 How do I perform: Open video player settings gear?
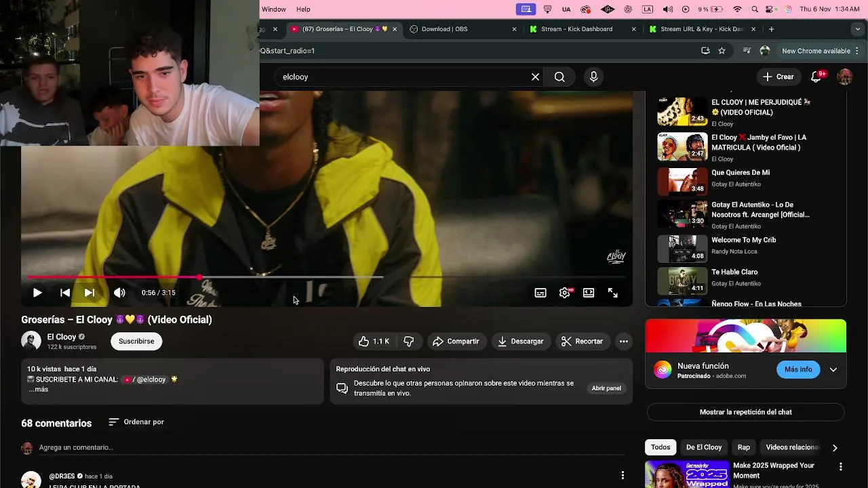point(564,293)
